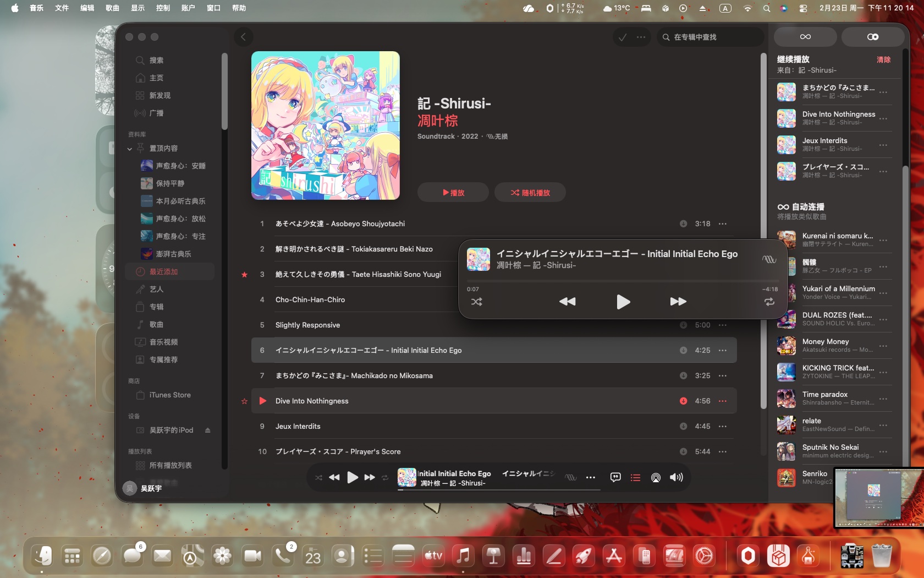This screenshot has width=924, height=578.
Task: Go back with the chevron arrow button
Action: tap(243, 37)
